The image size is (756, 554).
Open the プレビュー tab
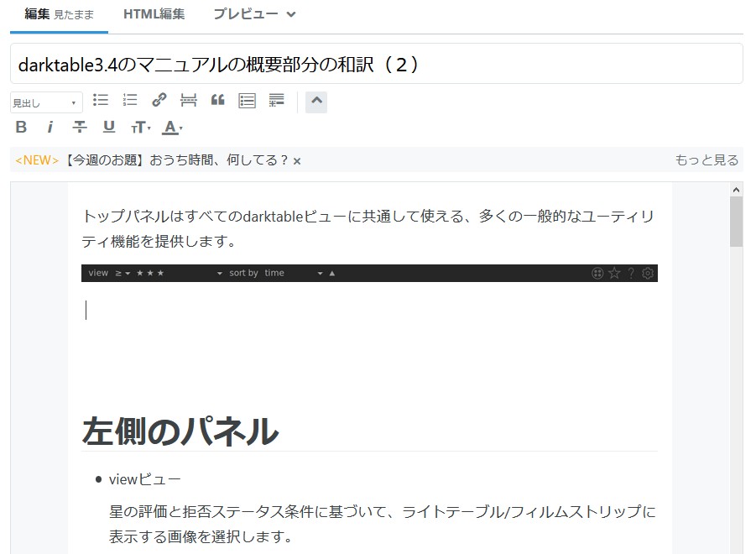(x=245, y=14)
